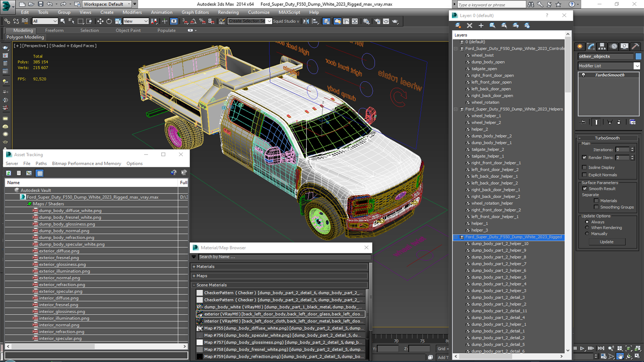Click the Update button in TurboSmooth
The image size is (644, 362).
tap(607, 242)
